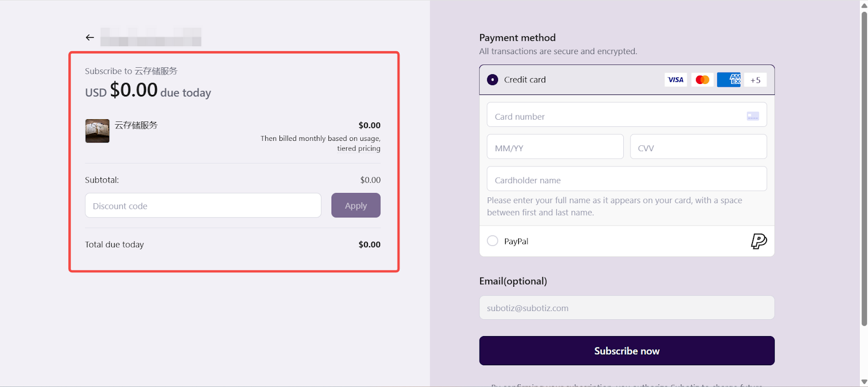Screen dimensions: 868x387
Task: Click the Cardholder name field
Action: tap(627, 179)
